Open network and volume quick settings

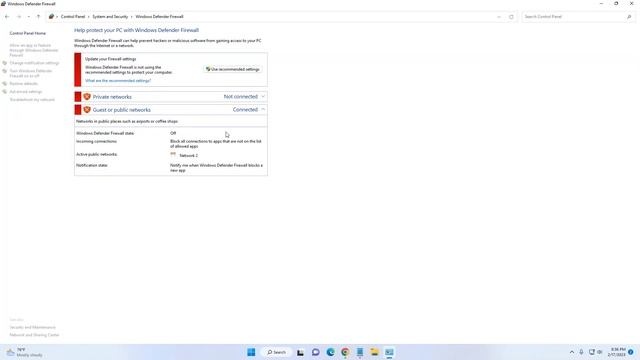[596, 352]
